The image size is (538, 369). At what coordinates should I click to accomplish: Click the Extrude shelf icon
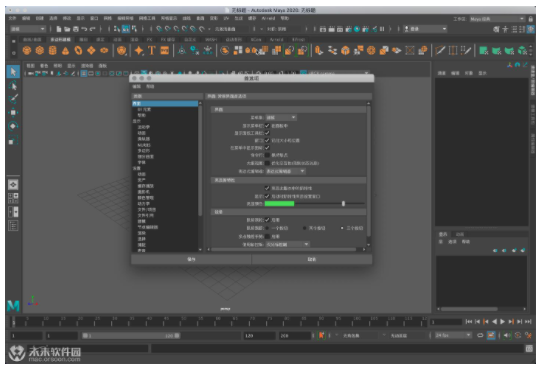(319, 51)
